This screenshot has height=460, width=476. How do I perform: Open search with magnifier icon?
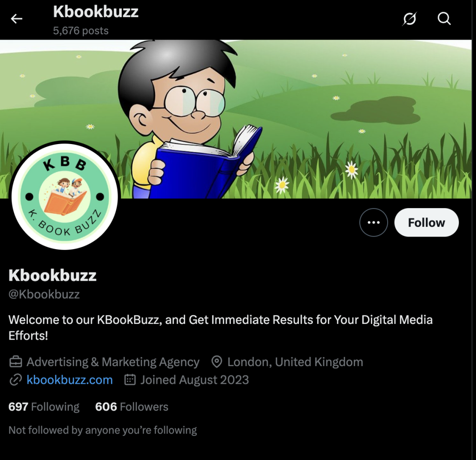444,19
